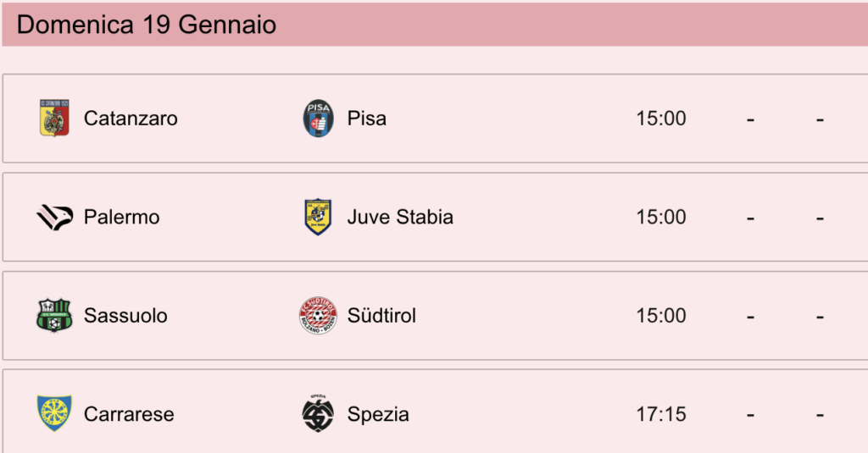Image resolution: width=868 pixels, height=453 pixels.
Task: Open the Catanzaro team name link
Action: tap(131, 119)
